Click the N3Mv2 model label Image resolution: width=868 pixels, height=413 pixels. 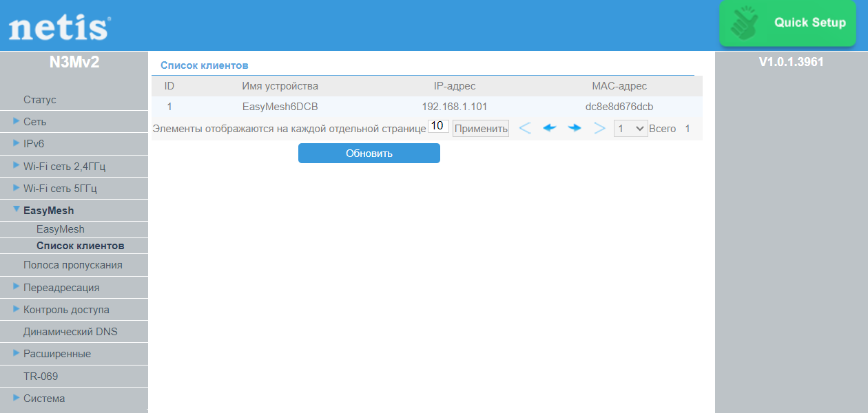(x=74, y=62)
